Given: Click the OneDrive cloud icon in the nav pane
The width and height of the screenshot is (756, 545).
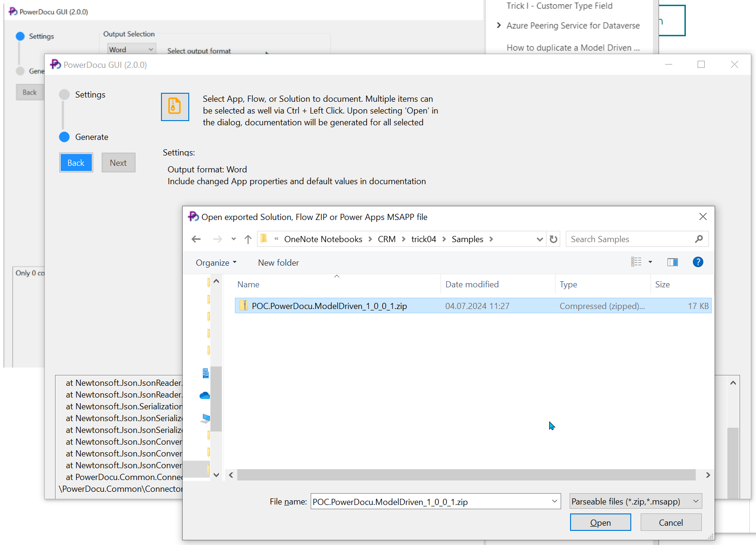Looking at the screenshot, I should (x=205, y=395).
